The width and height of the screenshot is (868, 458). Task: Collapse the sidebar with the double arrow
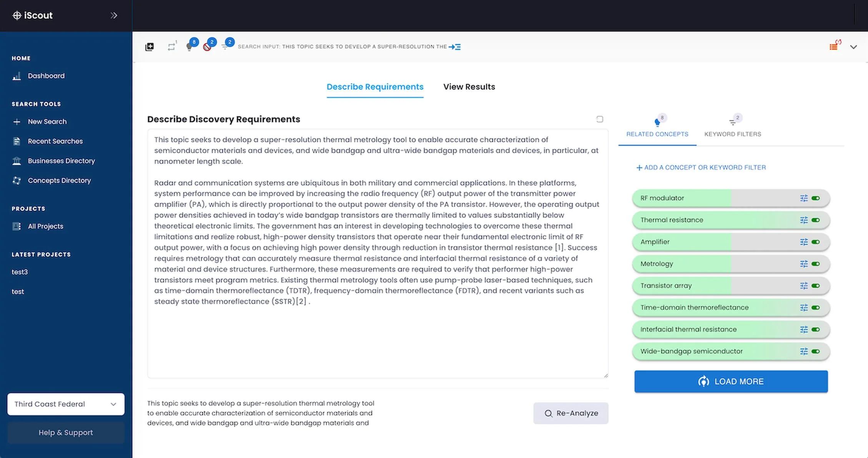point(114,15)
